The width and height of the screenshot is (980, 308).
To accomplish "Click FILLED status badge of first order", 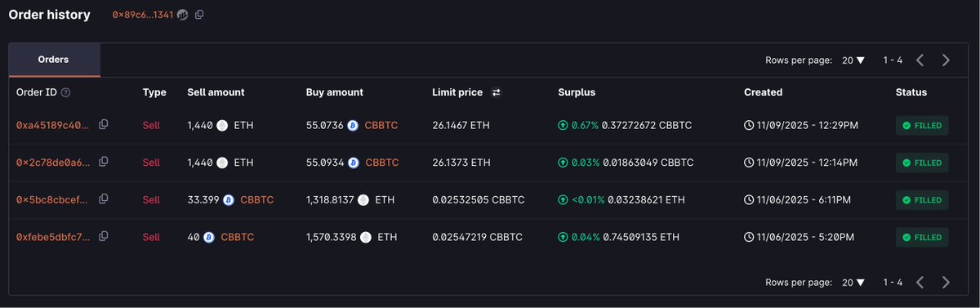I will (x=922, y=126).
